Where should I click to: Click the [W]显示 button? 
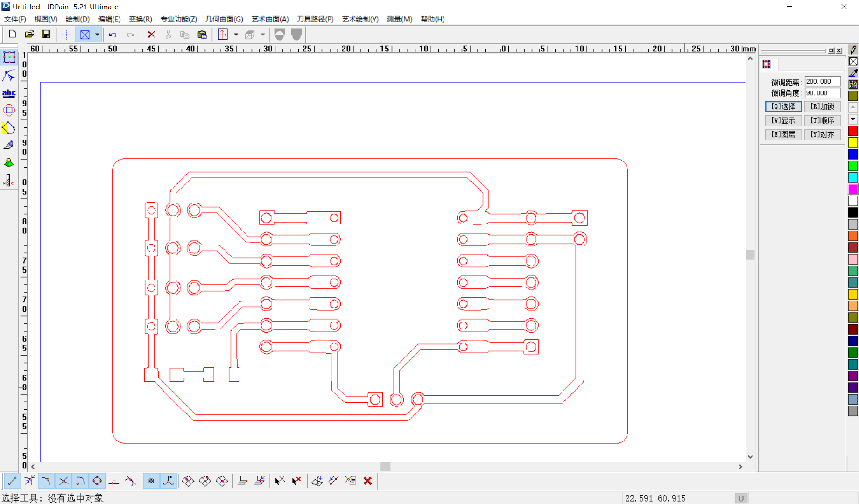(x=783, y=120)
